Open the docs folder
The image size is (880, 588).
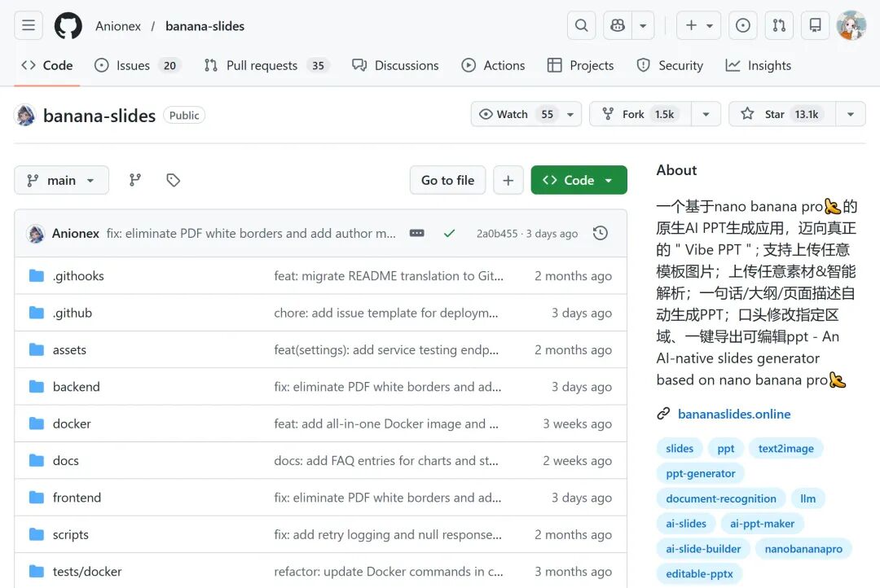[x=66, y=461]
